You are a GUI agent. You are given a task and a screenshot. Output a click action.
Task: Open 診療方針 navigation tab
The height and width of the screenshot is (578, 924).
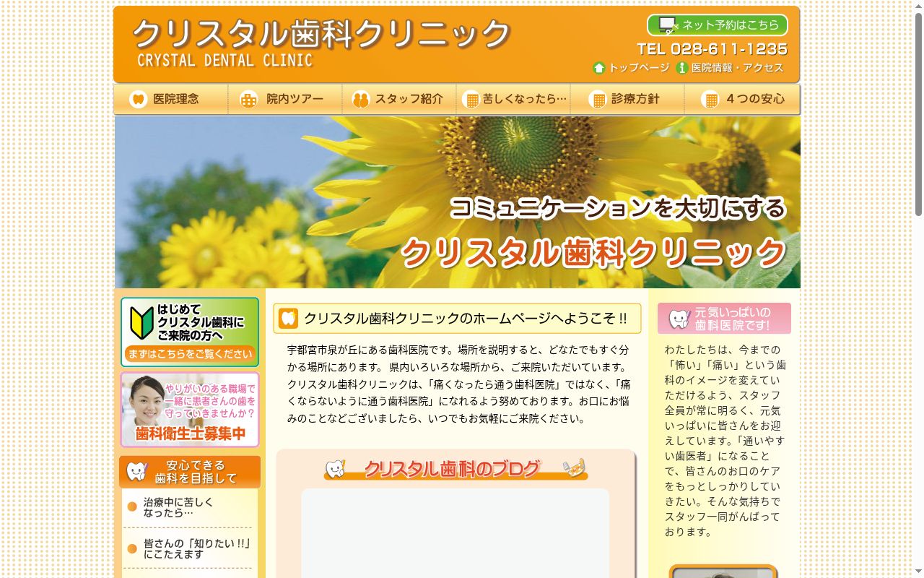tap(627, 99)
